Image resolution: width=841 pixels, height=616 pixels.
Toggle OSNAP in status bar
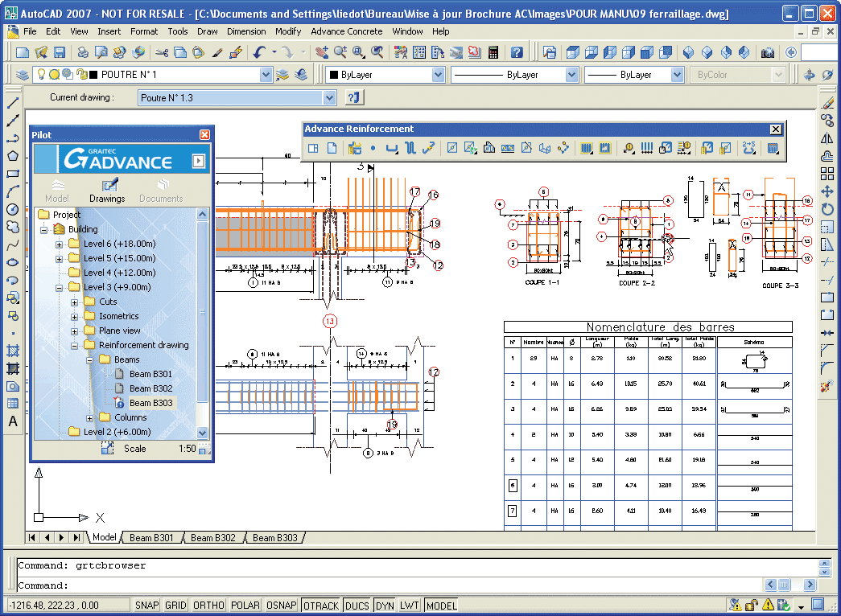281,606
